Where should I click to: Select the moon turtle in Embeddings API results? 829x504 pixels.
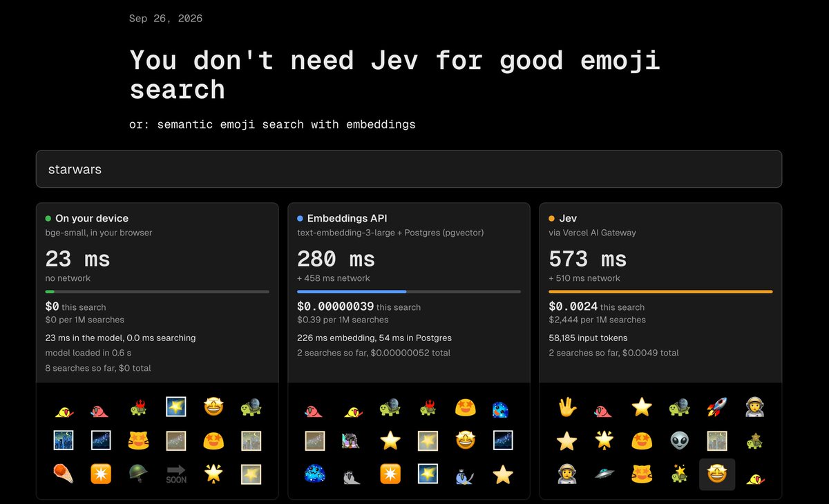coord(390,407)
